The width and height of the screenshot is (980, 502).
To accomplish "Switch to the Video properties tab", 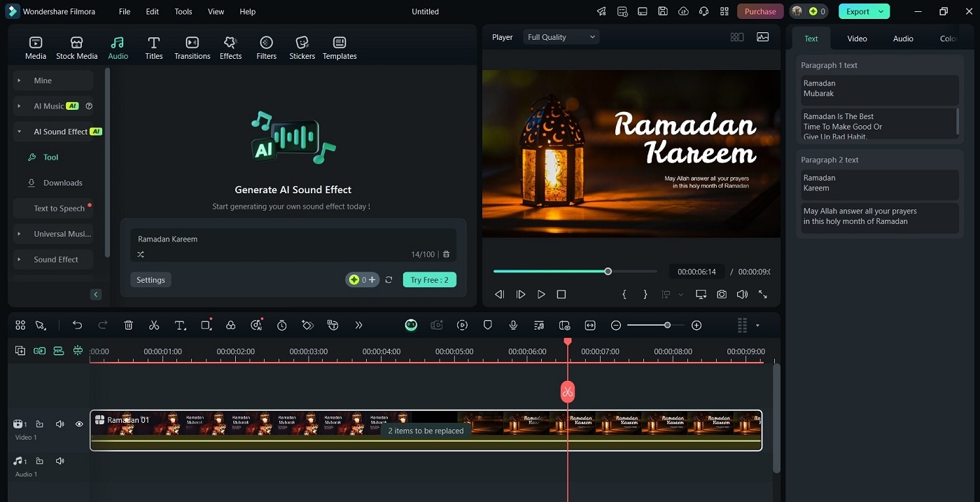I will [857, 39].
